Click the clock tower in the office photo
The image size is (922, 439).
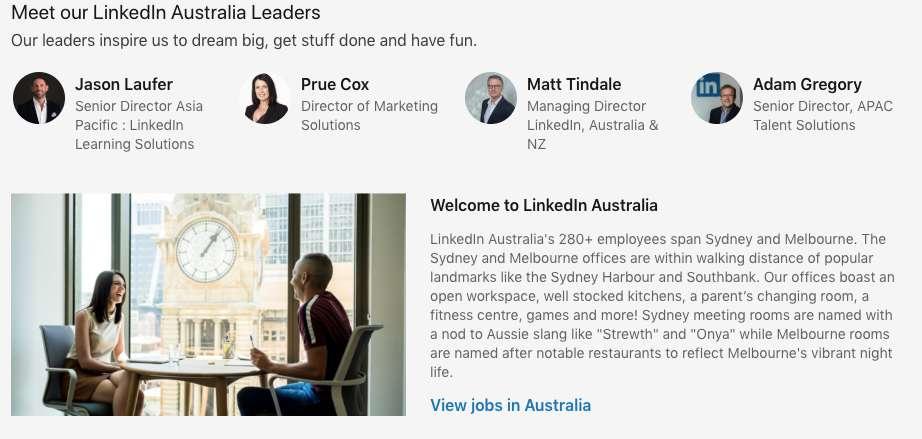[x=207, y=250]
